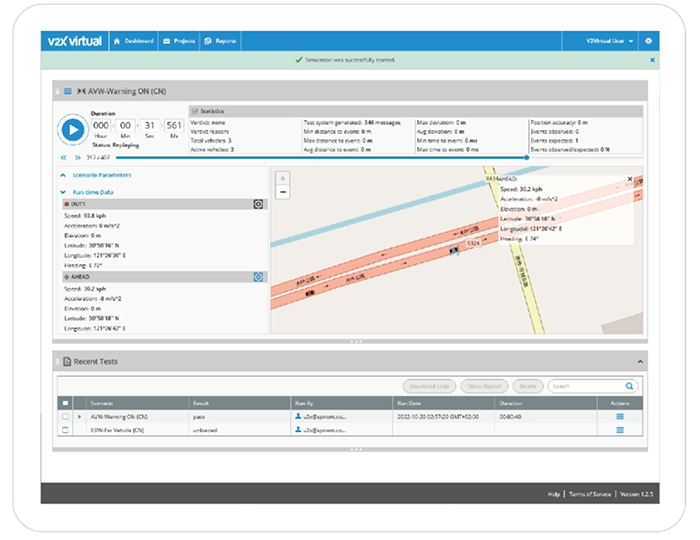Click the search magnifier icon in Recent Tests
The image size is (700, 540).
(629, 385)
